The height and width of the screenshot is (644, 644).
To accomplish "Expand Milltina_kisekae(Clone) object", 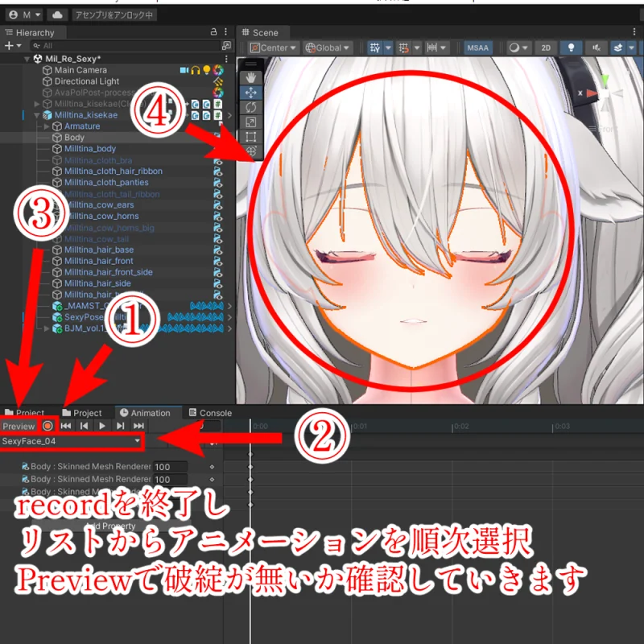I will 37,104.
